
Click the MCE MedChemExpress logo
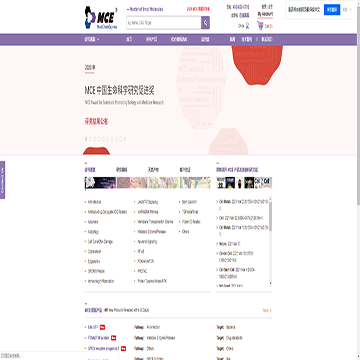101,17
